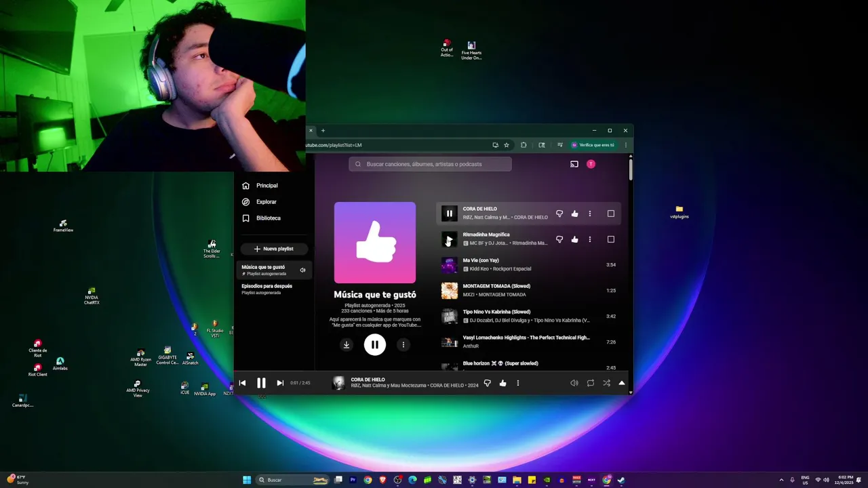The width and height of the screenshot is (868, 488).
Task: Open more options for Ritmadinha Magnífica
Action: [589, 239]
